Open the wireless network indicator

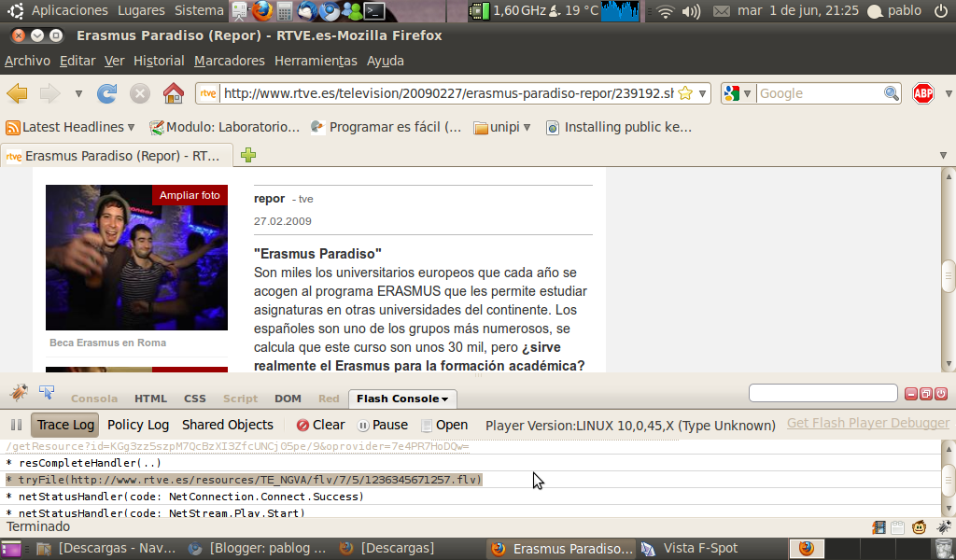coord(665,11)
